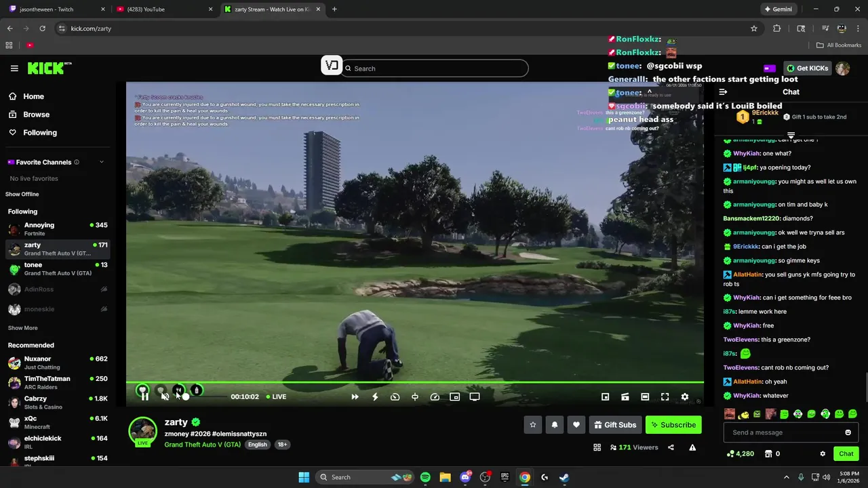Expand leaderboard with down arrow
The width and height of the screenshot is (868, 488).
point(791,135)
